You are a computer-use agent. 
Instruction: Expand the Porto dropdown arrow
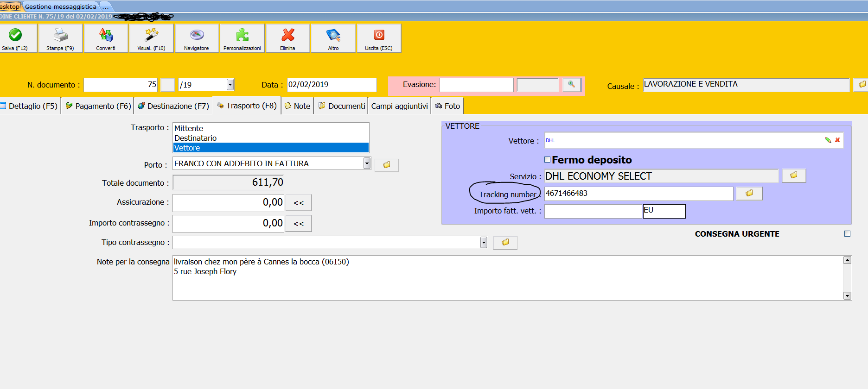(x=367, y=163)
